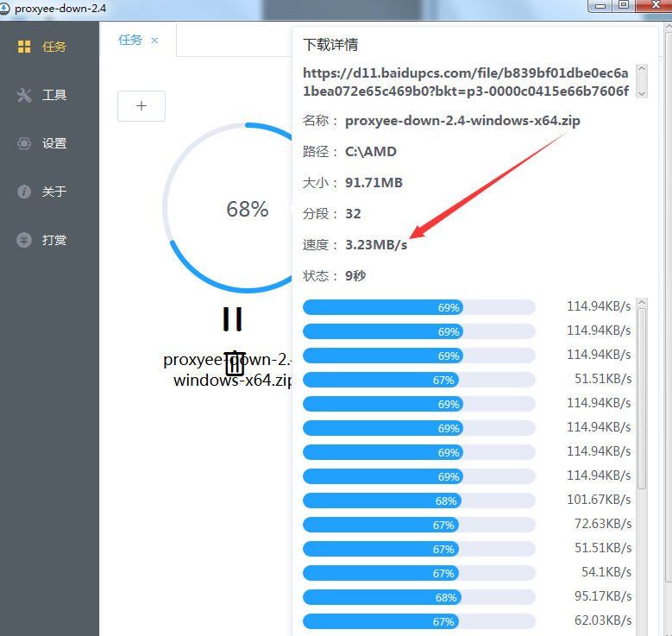This screenshot has width=672, height=636.
Task: Click the segments value 32
Action: point(353,213)
